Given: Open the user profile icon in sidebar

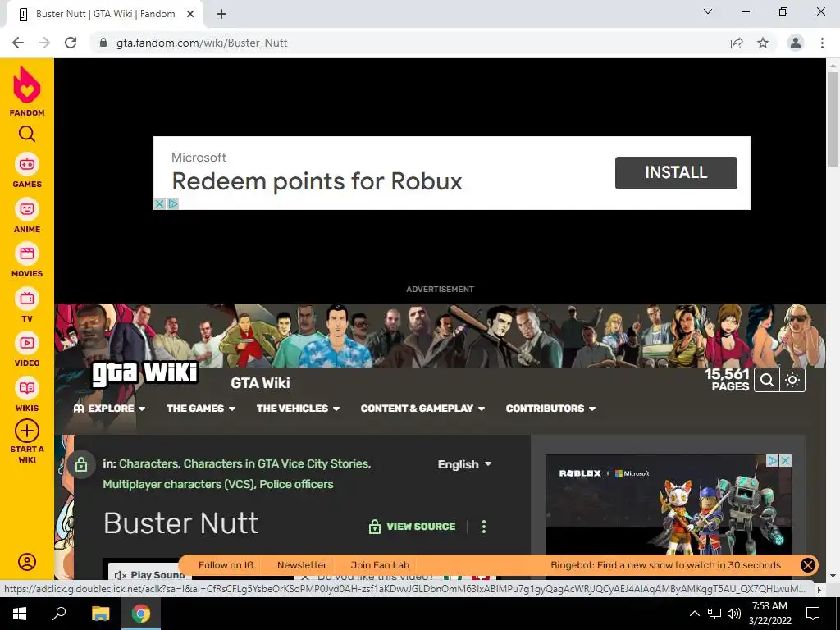Looking at the screenshot, I should tap(27, 561).
